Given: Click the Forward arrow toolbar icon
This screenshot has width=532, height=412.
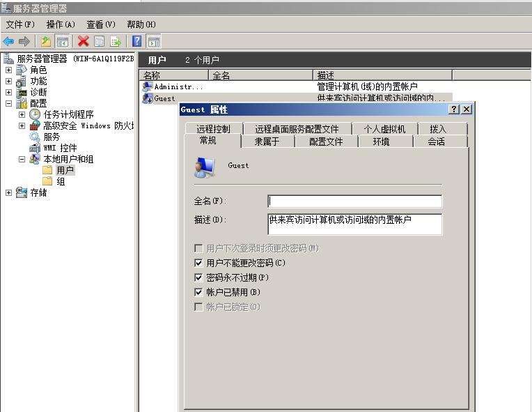Looking at the screenshot, I should (24, 41).
